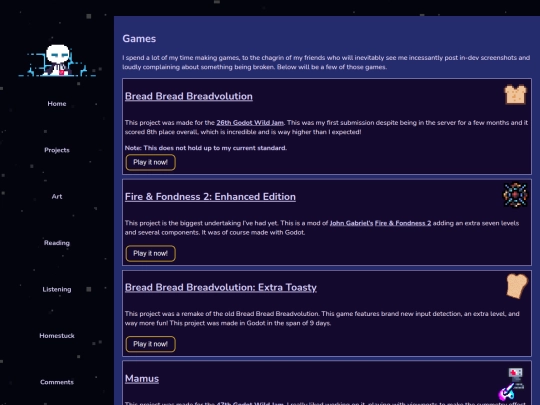Navigate to Listening

click(x=57, y=289)
